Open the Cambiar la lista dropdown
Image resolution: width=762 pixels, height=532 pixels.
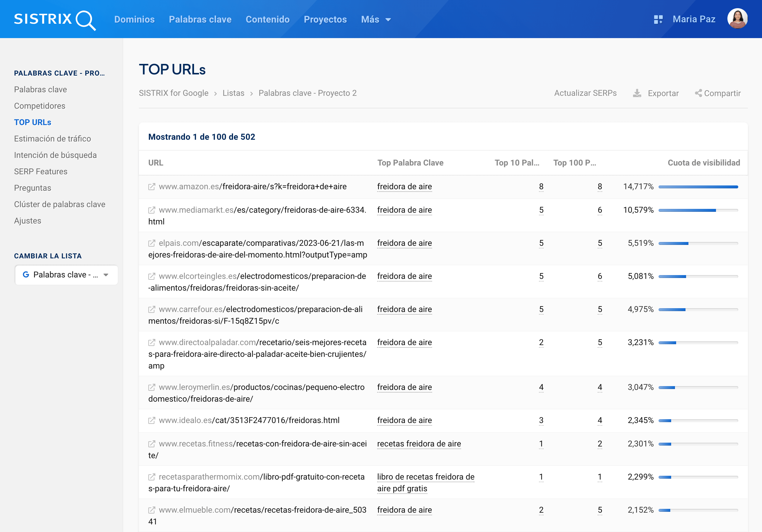coord(66,274)
